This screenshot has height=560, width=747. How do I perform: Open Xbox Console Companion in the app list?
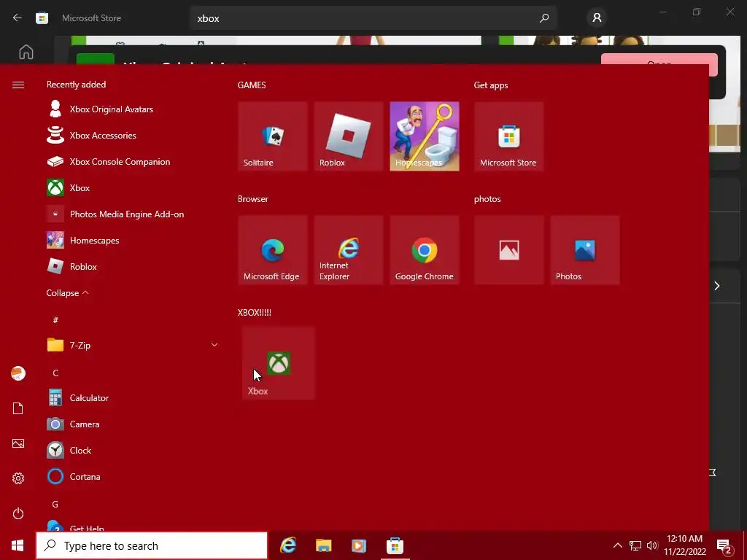click(x=133, y=161)
